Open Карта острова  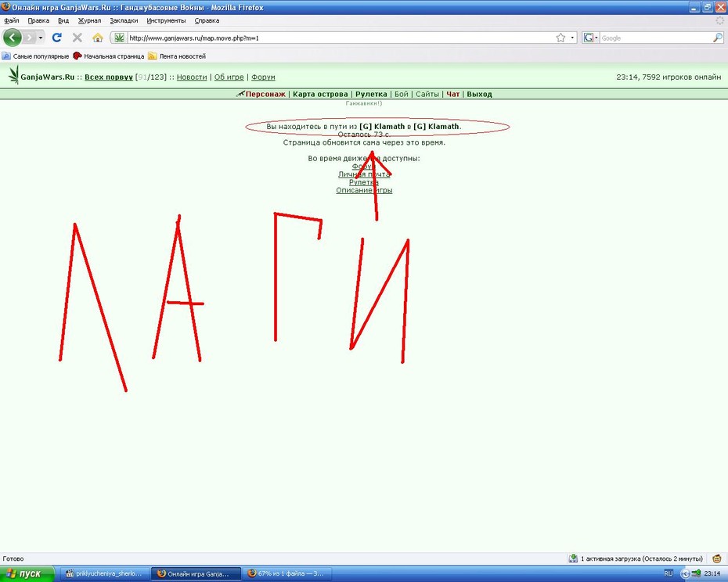pyautogui.click(x=320, y=94)
